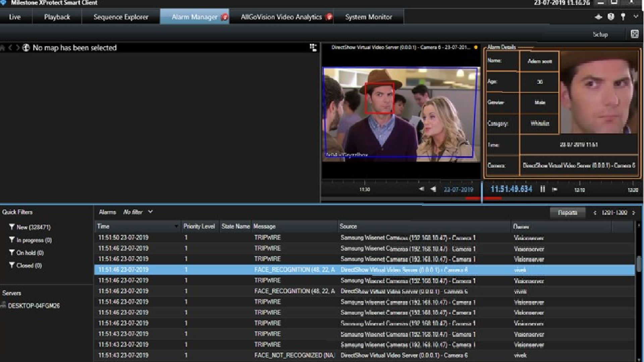This screenshot has width=644, height=362.
Task: Open the help icon in top toolbar
Action: coord(611,16)
